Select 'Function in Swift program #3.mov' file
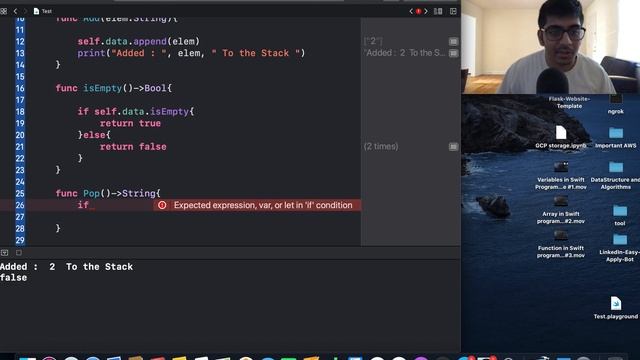 [x=561, y=244]
